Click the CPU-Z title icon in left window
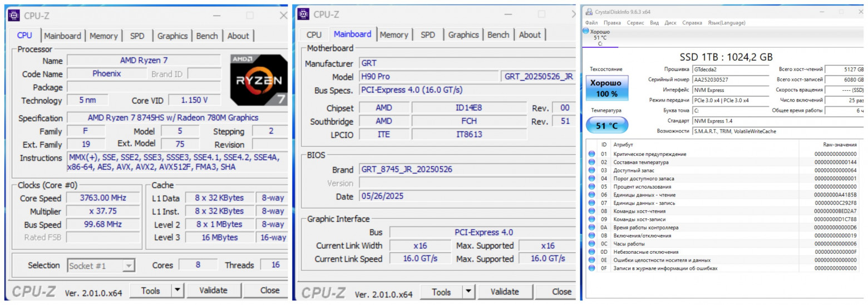This screenshot has height=305, width=868. 14,15
